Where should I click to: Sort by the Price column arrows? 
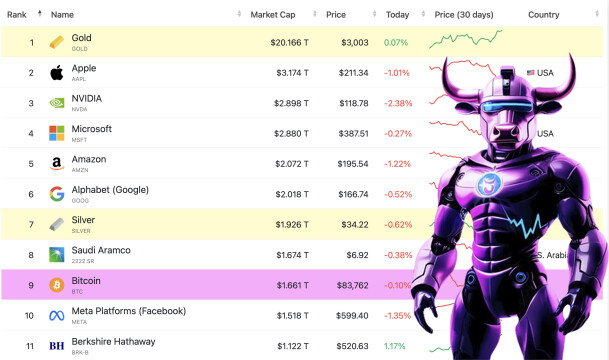coord(374,14)
